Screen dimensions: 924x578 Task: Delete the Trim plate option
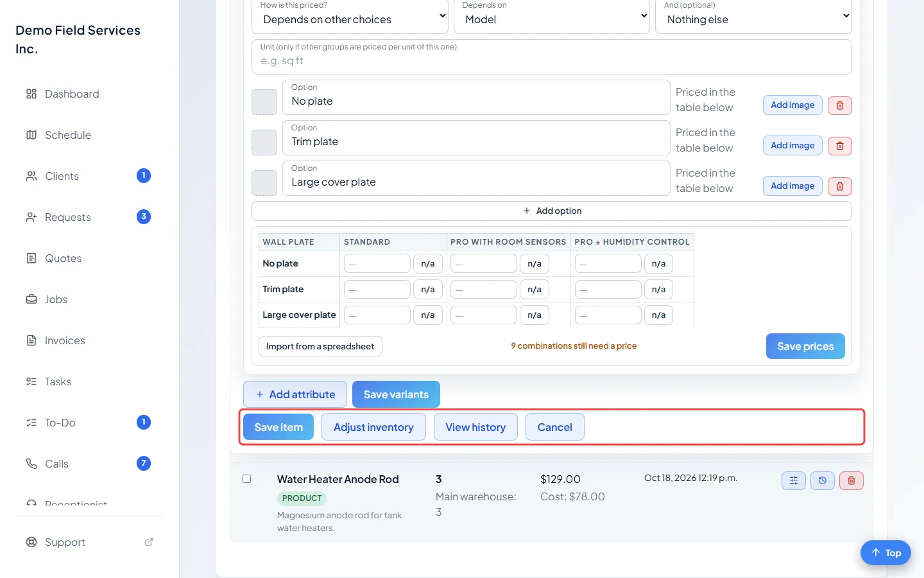[x=839, y=146]
